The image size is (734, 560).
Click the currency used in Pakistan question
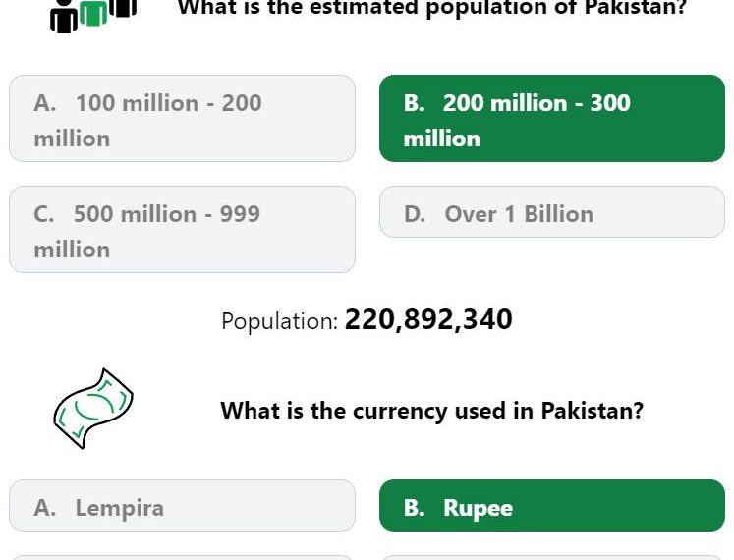tap(431, 411)
